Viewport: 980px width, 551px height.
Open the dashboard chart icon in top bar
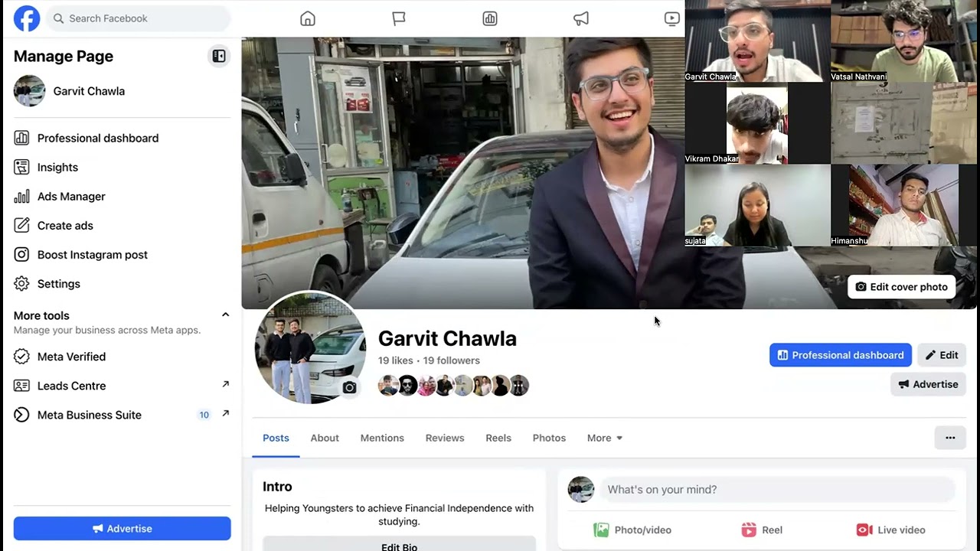(490, 18)
